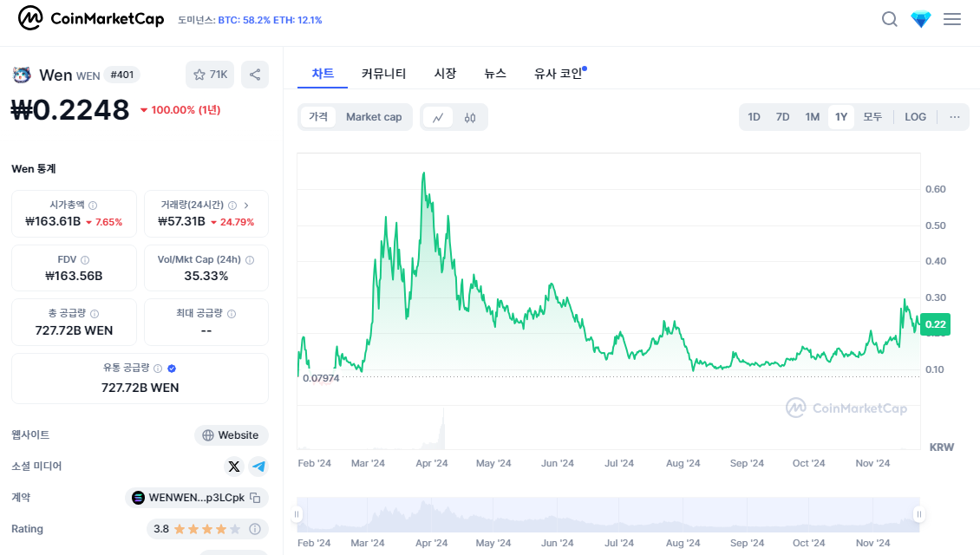
Task: Set chart range to 1M
Action: (x=812, y=117)
